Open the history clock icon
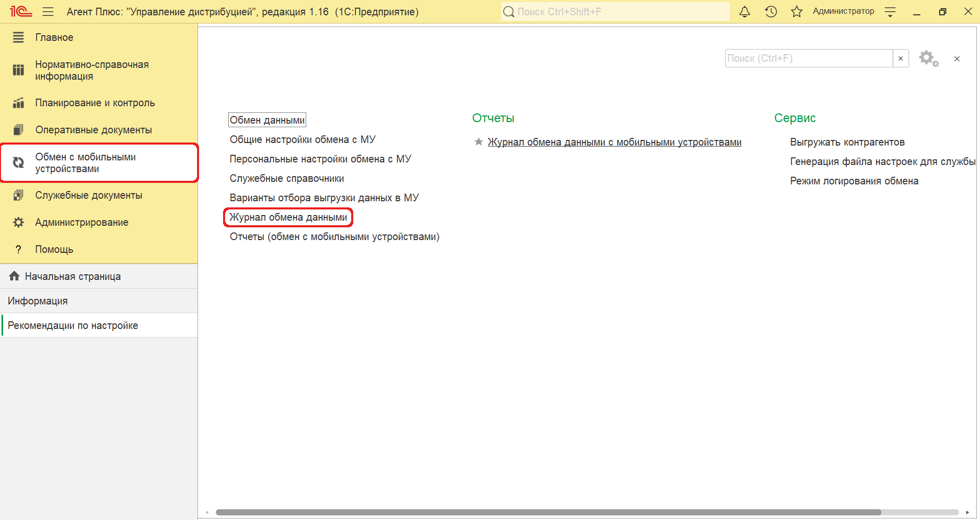The height and width of the screenshot is (520, 980). [771, 12]
